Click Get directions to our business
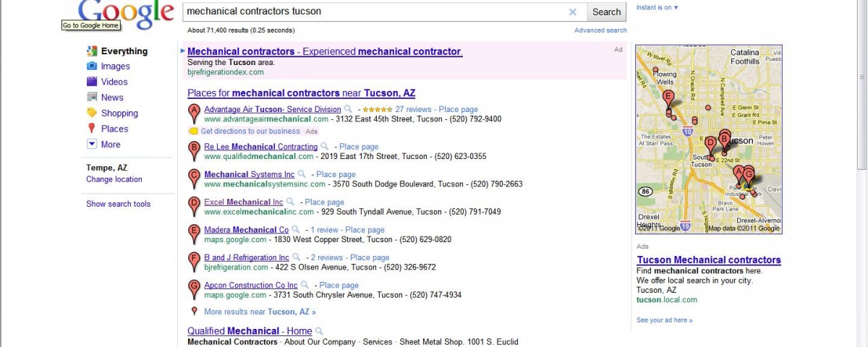Viewport: 868px width, 347px height. tap(250, 132)
